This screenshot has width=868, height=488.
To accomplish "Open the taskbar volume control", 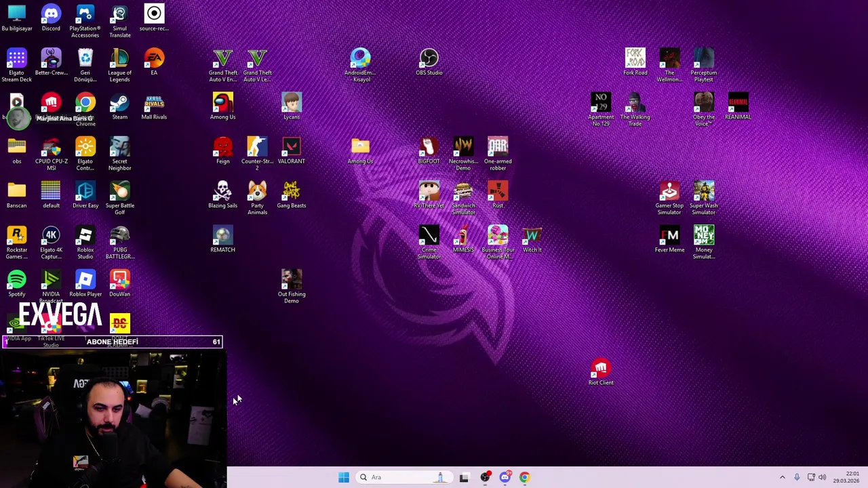I will (x=823, y=477).
